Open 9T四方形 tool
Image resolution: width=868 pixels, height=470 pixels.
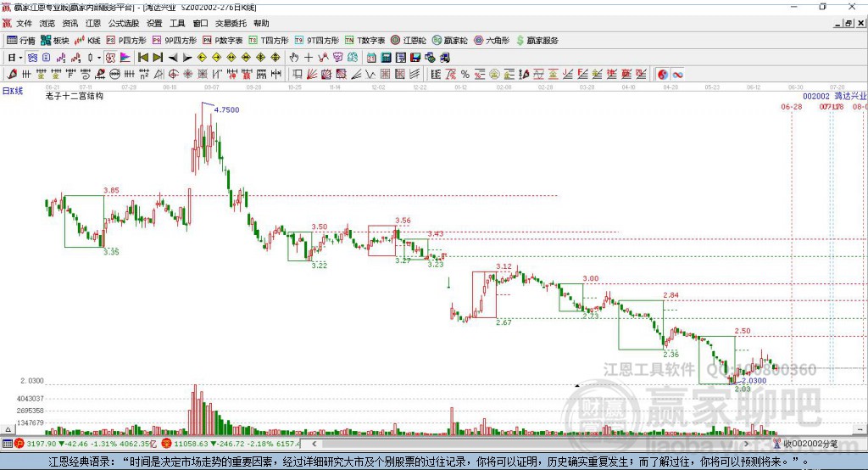click(x=317, y=41)
